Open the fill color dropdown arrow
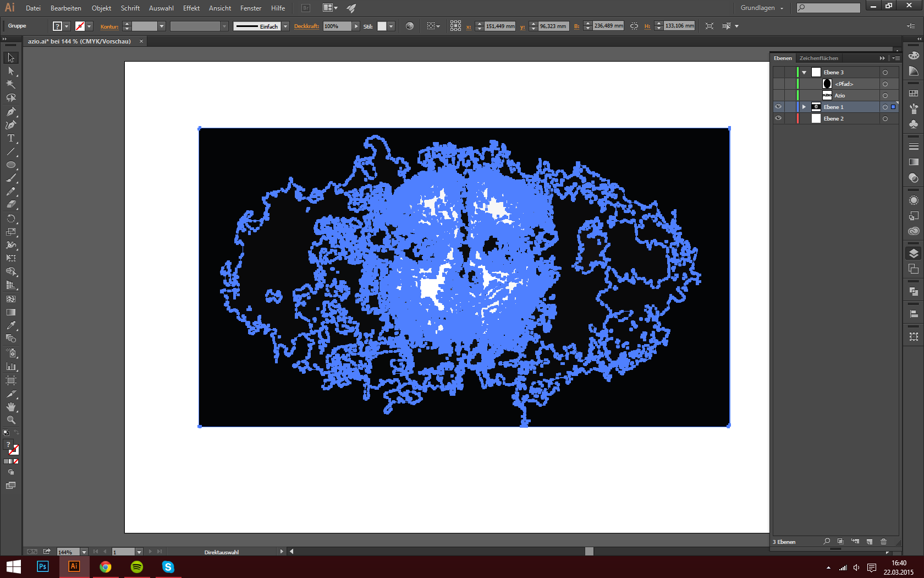This screenshot has height=578, width=924. coord(67,26)
